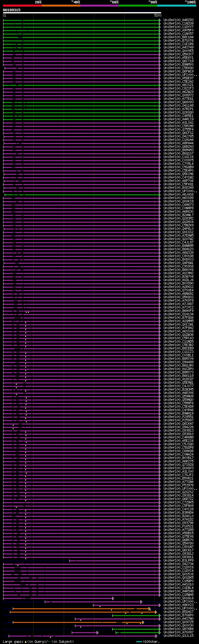Screen dimensions: 199x644
Task: Click label UniRef100_A7J887
Action: (178, 304)
